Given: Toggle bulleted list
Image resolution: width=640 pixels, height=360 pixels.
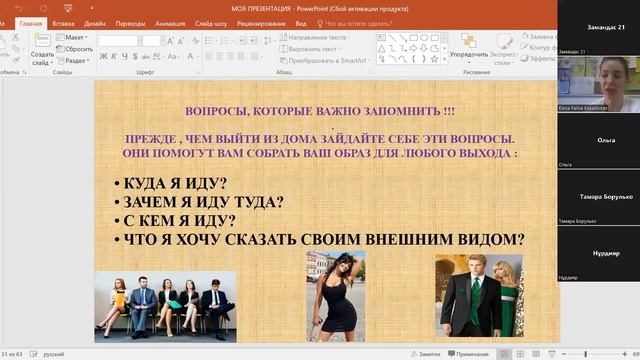Looking at the screenshot, I should [x=210, y=40].
